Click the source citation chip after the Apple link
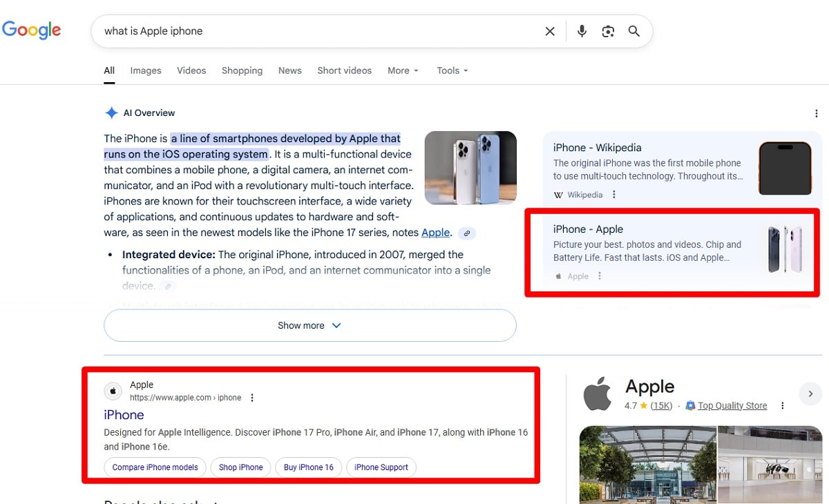Image resolution: width=829 pixels, height=504 pixels. (x=467, y=233)
